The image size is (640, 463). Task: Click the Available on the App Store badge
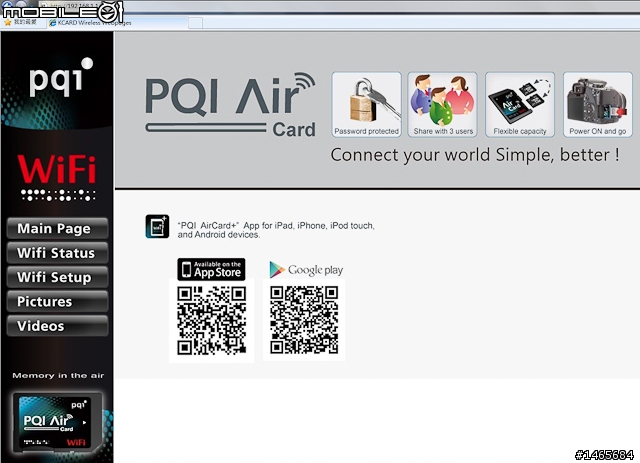click(211, 269)
